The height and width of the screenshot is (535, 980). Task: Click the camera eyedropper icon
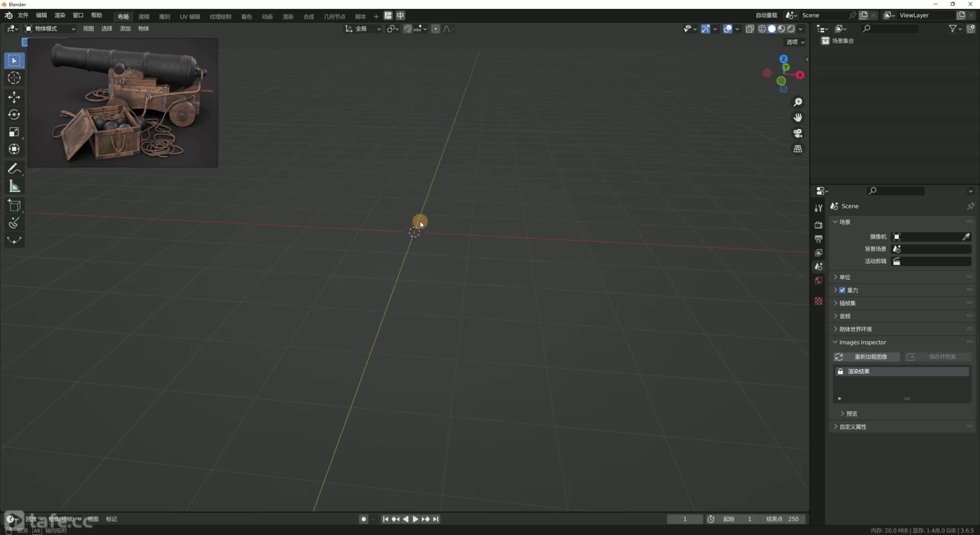(x=966, y=237)
